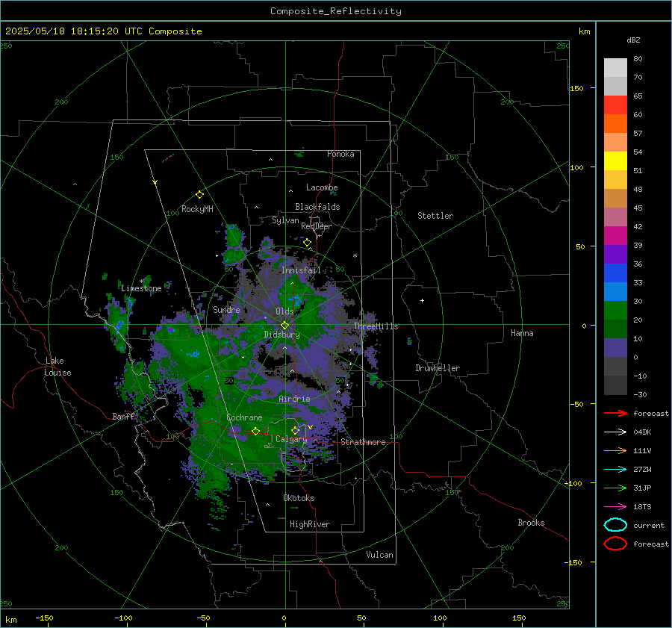Click the Strathmore town label

click(x=363, y=442)
